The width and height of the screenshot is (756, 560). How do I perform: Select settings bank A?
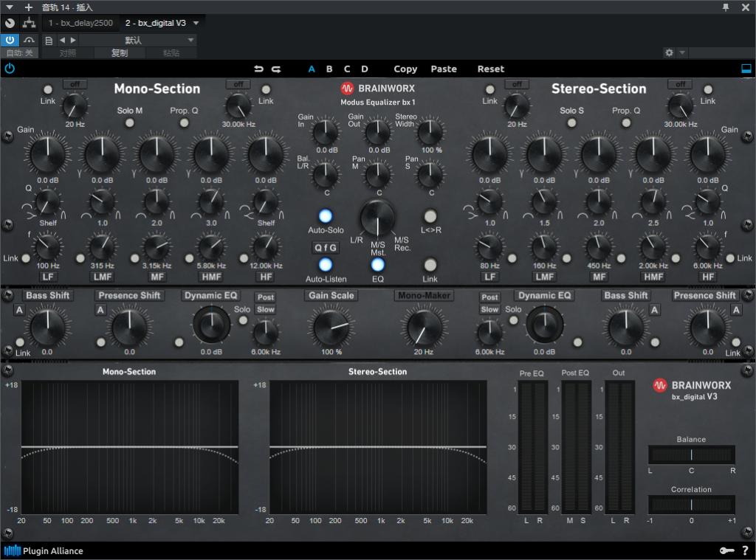coord(312,69)
